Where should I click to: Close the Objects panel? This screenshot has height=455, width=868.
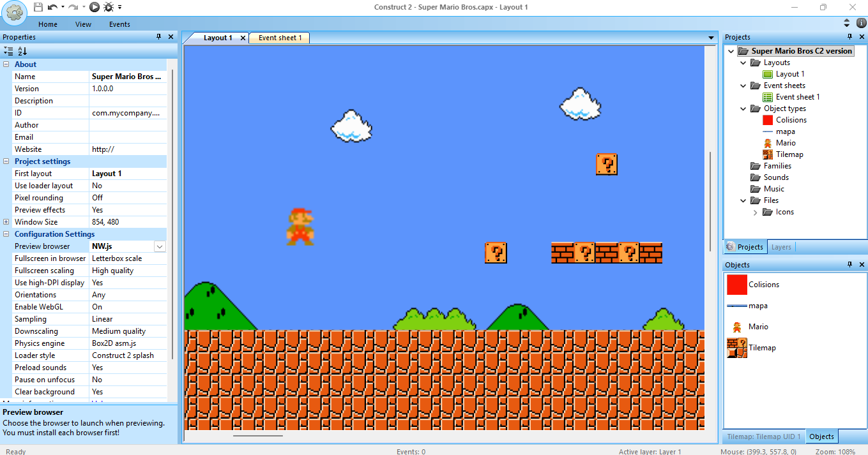pos(862,265)
